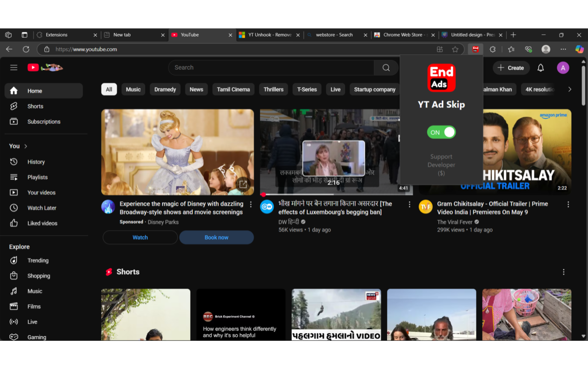The height and width of the screenshot is (368, 588).
Task: Open the Gram Chikitsalay video title
Action: tap(492, 208)
